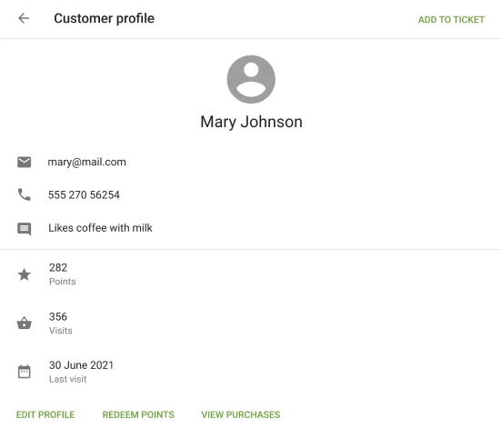Click the customer avatar placeholder
The width and height of the screenshot is (501, 448).
[x=251, y=79]
